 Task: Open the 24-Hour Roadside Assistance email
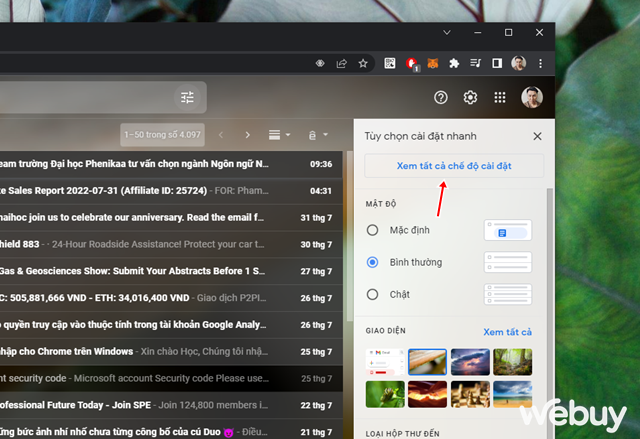pos(171,244)
